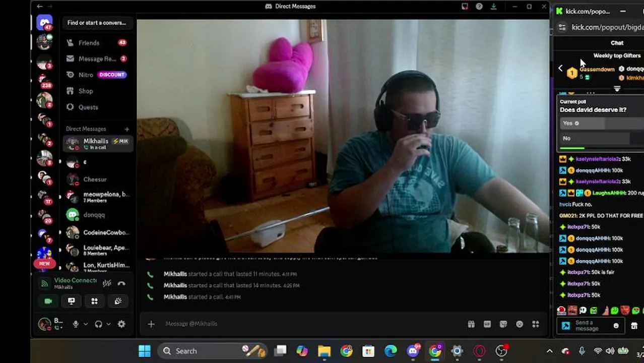
Task: Click the Windows taskbar Search box
Action: coord(212,351)
